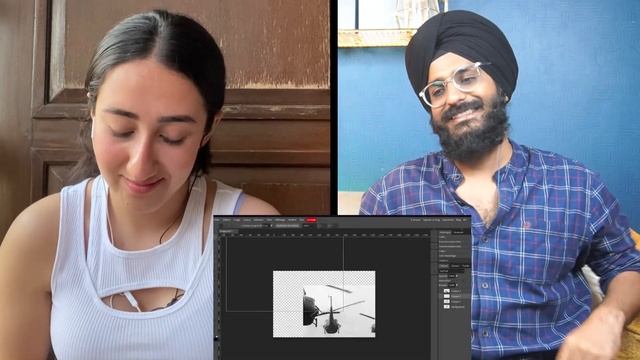
Task: Click the foreground color swatch in toolbar
Action: point(216,338)
